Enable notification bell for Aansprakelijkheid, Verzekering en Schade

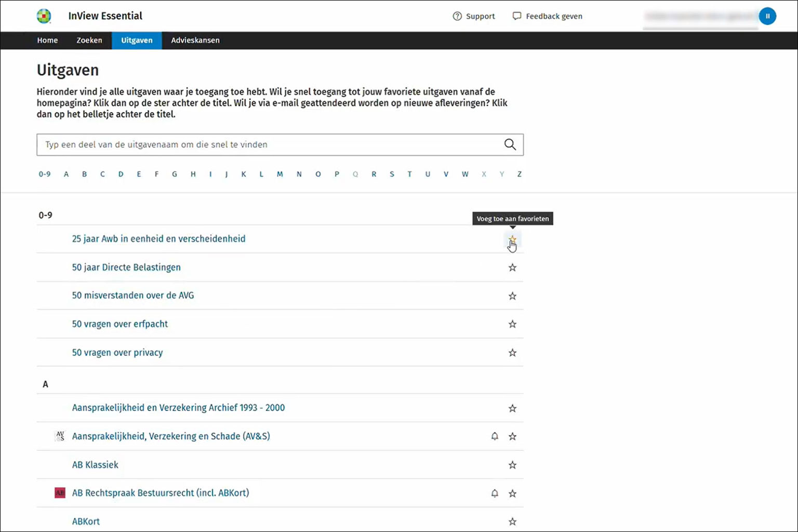[x=495, y=436]
